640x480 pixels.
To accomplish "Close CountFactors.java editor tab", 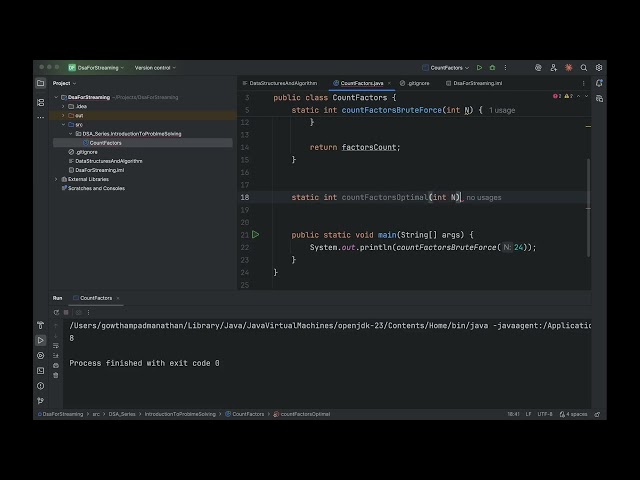I will pyautogui.click(x=389, y=83).
